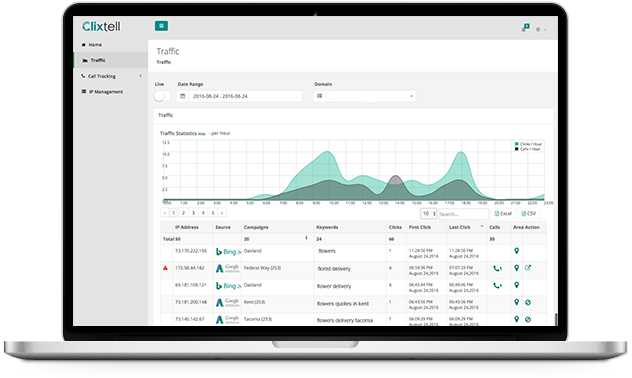
Task: Export the table to Excel
Action: point(503,214)
